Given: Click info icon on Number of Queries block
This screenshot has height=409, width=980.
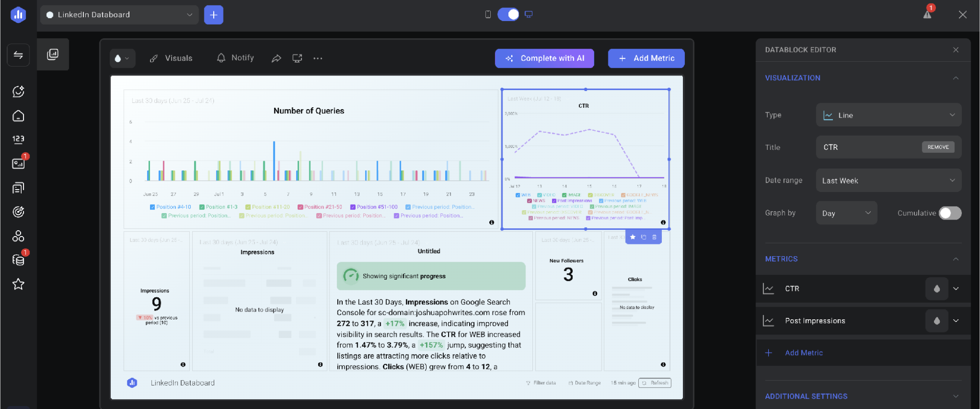Looking at the screenshot, I should [x=492, y=222].
